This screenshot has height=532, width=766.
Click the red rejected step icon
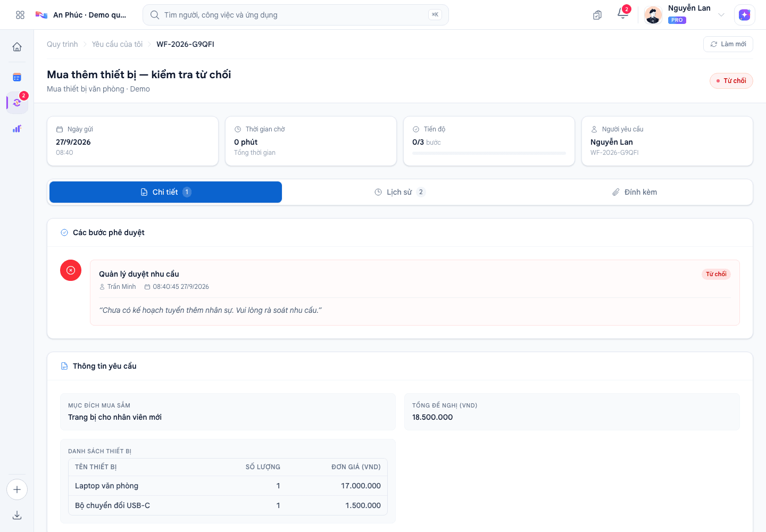(71, 270)
